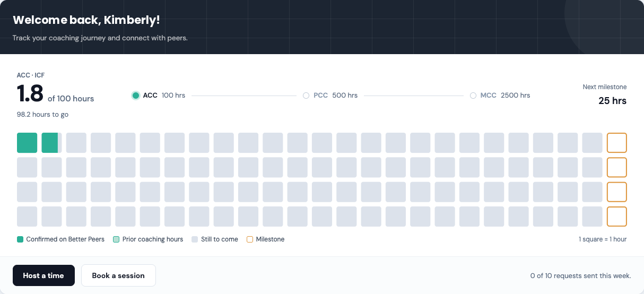The height and width of the screenshot is (294, 644).
Task: Click the '98.2 hours to go' text
Action: coord(42,114)
